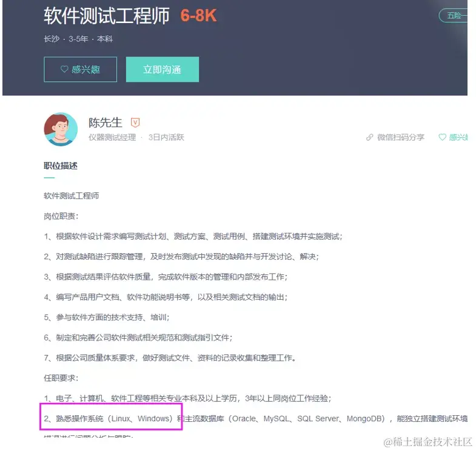The width and height of the screenshot is (476, 451).
Task: Click the 软件测试工程师 job title heading
Action: tap(107, 16)
